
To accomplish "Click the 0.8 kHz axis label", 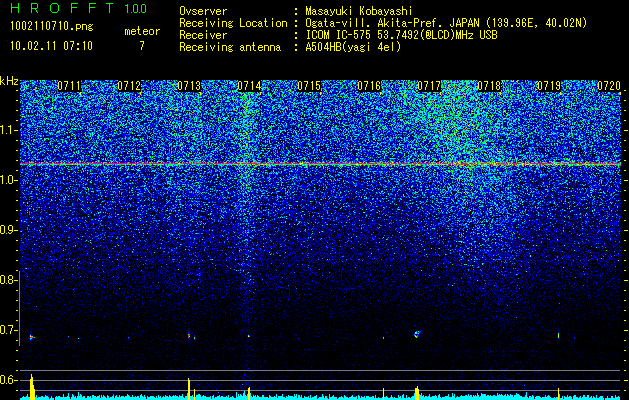I will pyautogui.click(x=9, y=280).
